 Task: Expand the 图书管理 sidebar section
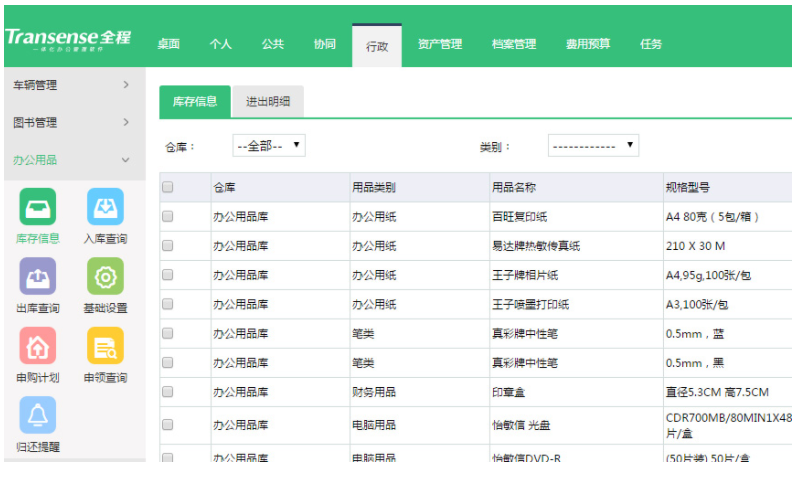click(x=75, y=123)
